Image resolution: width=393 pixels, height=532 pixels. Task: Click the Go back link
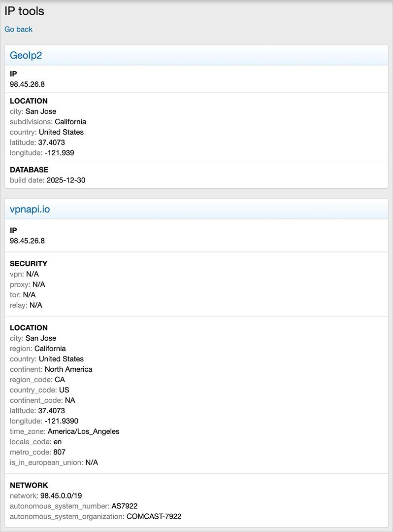[18, 29]
